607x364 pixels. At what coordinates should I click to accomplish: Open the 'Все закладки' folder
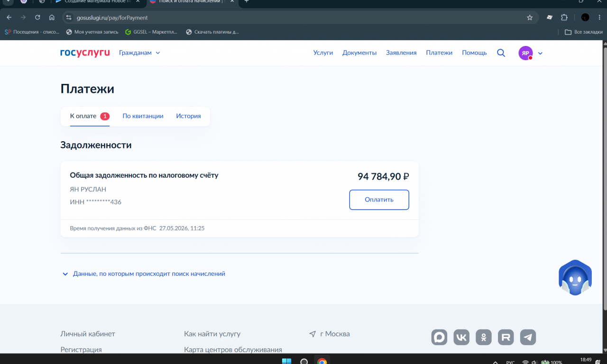point(584,32)
